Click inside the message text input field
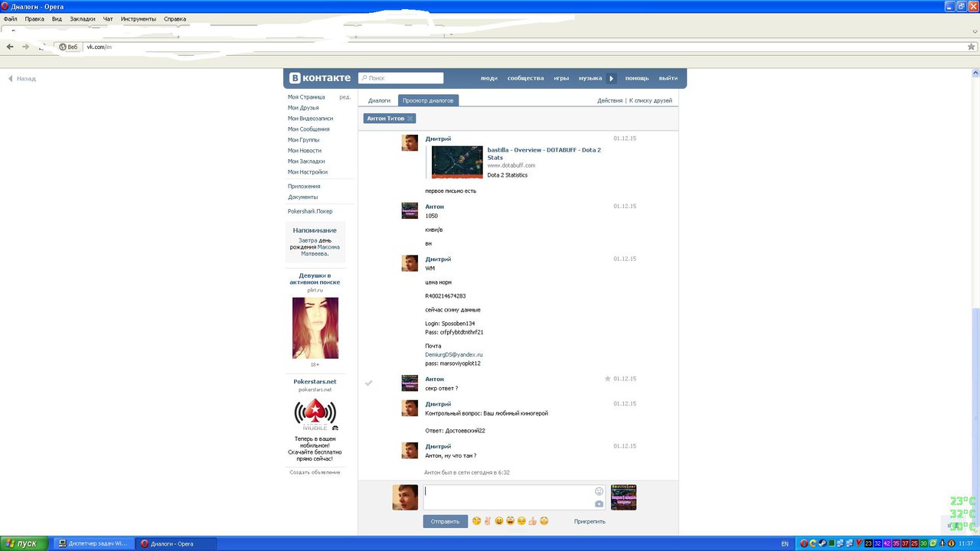 508,497
